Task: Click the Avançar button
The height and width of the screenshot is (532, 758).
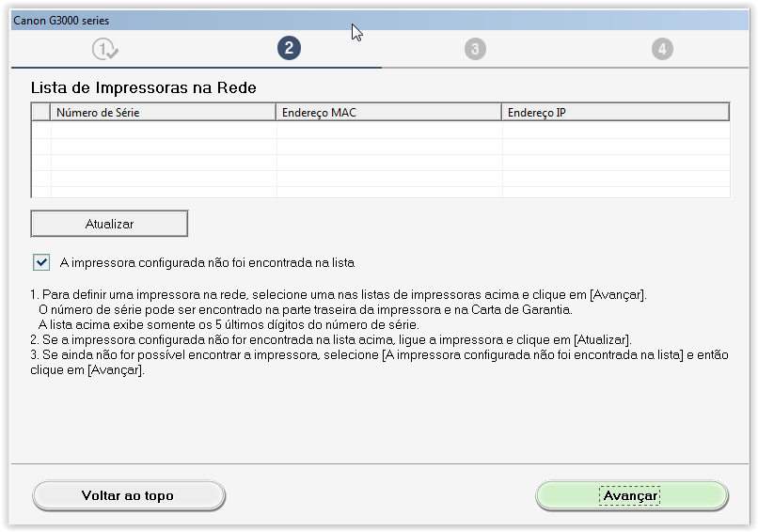Action: (632, 495)
